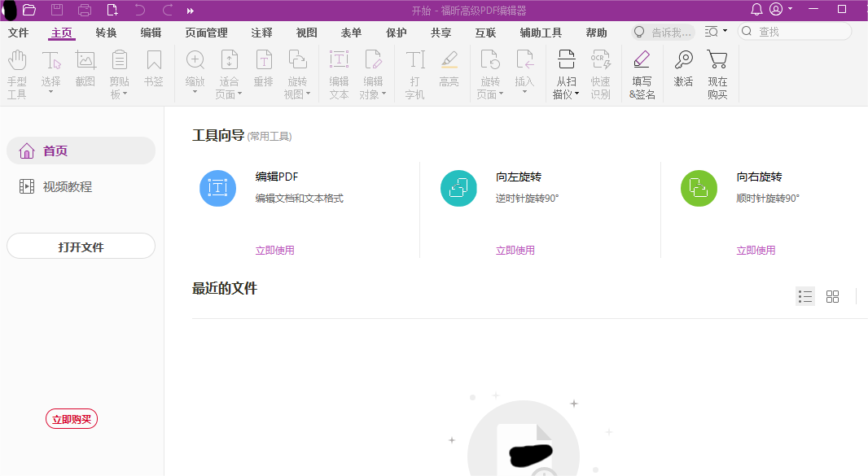Screen dimensions: 868x476
Task: Select the Typewriter (打字机) tool
Action: [x=414, y=72]
